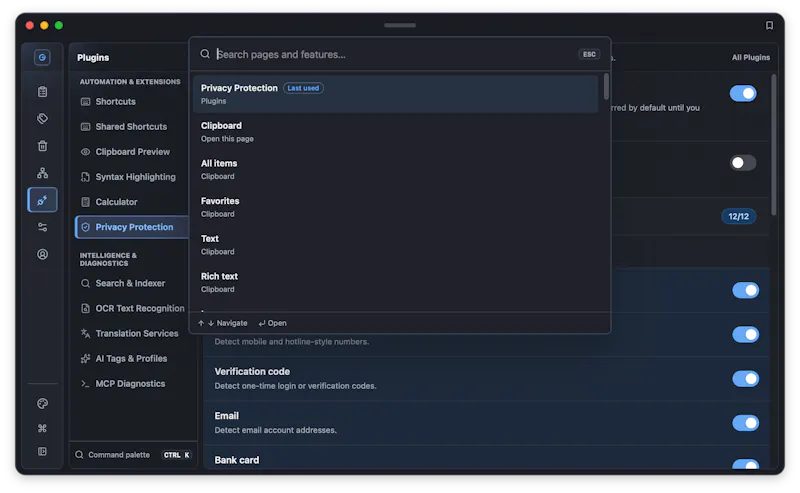This screenshot has width=800, height=493.
Task: Open the color palette theme icon
Action: click(42, 403)
